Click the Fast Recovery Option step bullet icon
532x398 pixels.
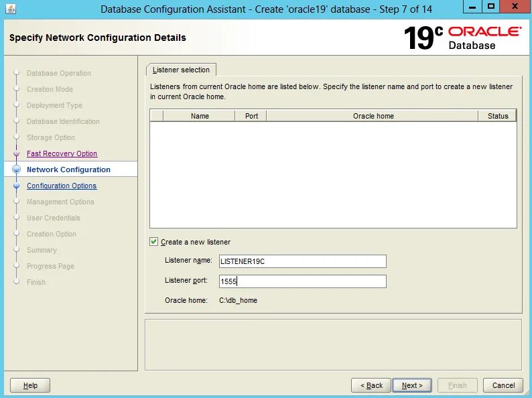pos(16,153)
